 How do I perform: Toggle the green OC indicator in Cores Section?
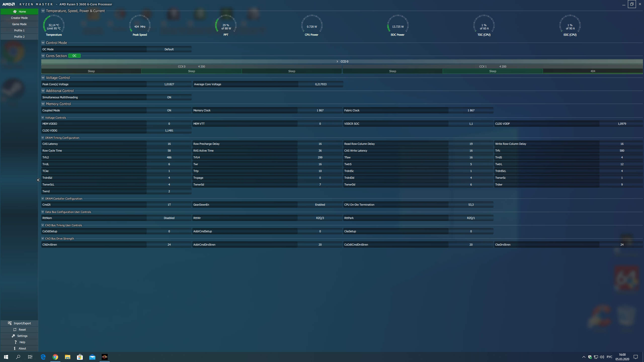[74, 56]
